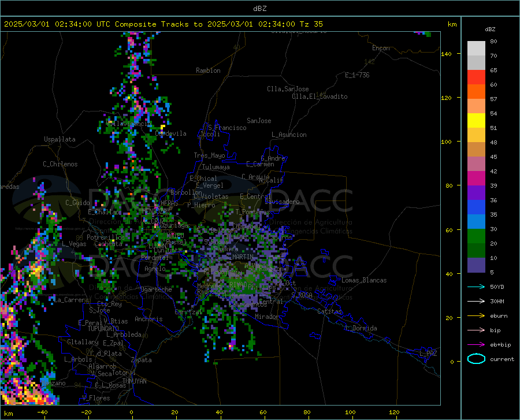The height and width of the screenshot is (420, 520).
Task: Select the purple 36-39 dBZ band
Action: (x=476, y=192)
